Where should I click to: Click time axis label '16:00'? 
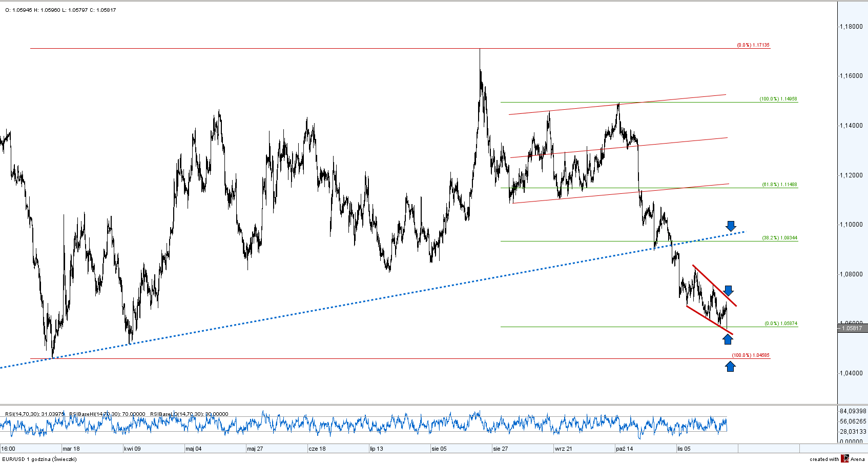tap(9, 449)
